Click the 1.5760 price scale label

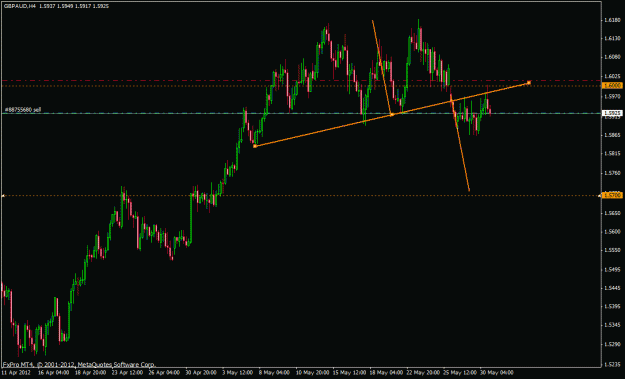(x=612, y=173)
